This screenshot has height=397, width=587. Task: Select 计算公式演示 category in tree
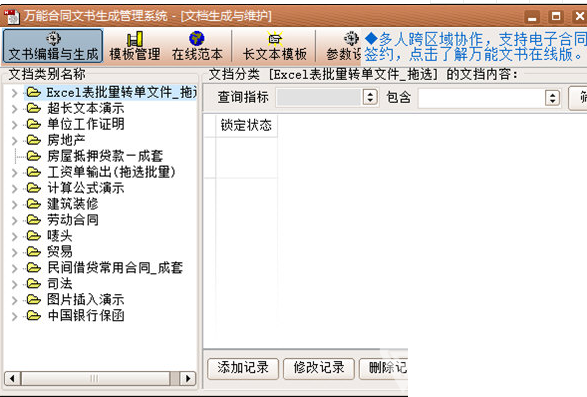click(86, 188)
